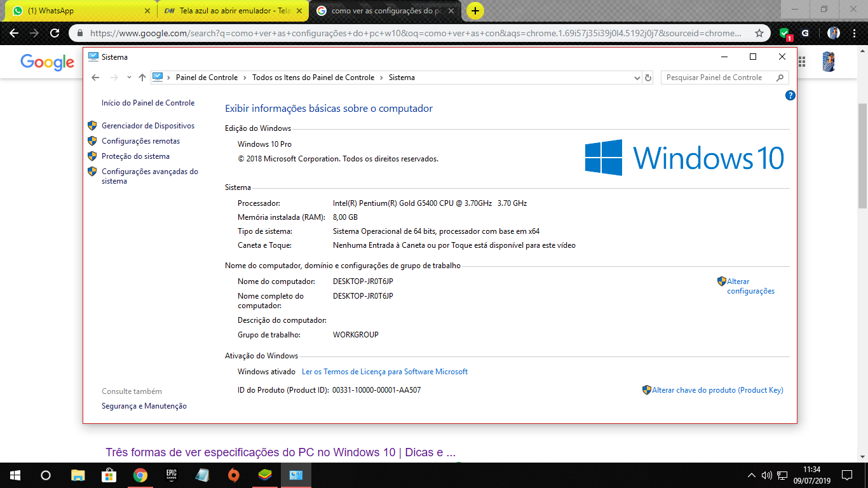This screenshot has width=868, height=488.
Task: Open Windows Start menu
Action: pos(14,475)
